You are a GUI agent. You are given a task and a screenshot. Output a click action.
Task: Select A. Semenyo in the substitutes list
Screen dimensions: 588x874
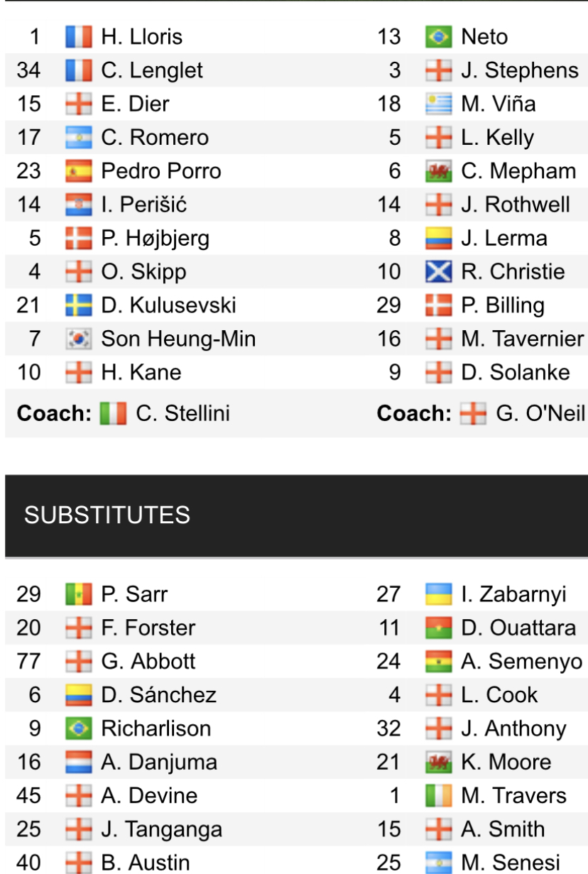pyautogui.click(x=521, y=662)
